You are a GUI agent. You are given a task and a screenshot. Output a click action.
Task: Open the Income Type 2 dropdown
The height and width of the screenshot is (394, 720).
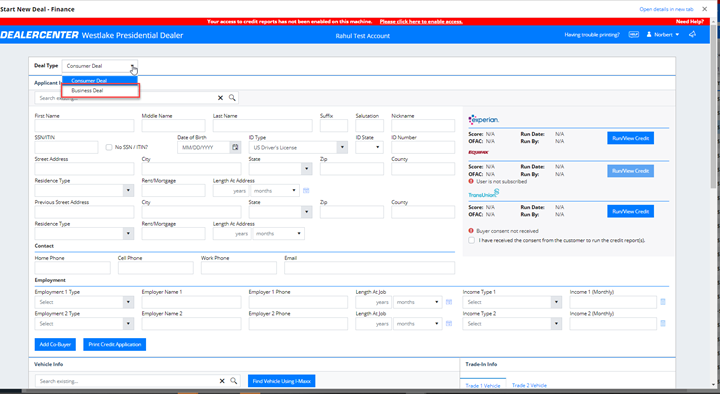tap(512, 324)
